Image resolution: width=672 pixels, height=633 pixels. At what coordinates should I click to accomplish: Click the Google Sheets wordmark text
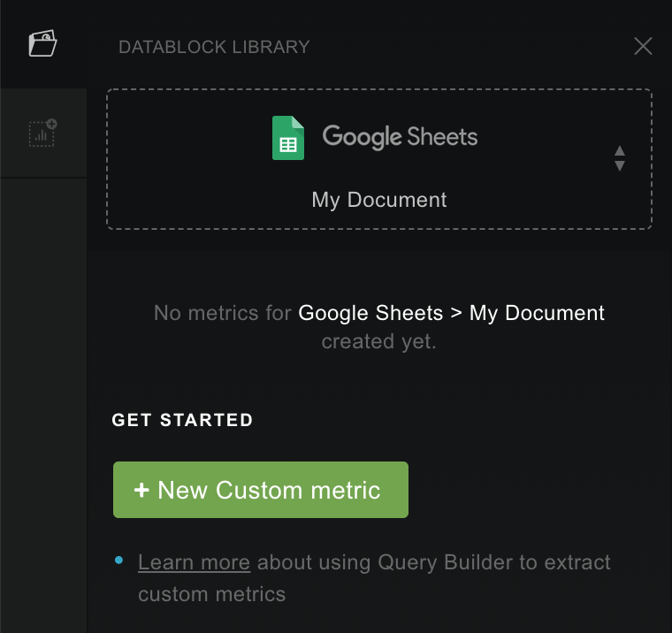(400, 137)
